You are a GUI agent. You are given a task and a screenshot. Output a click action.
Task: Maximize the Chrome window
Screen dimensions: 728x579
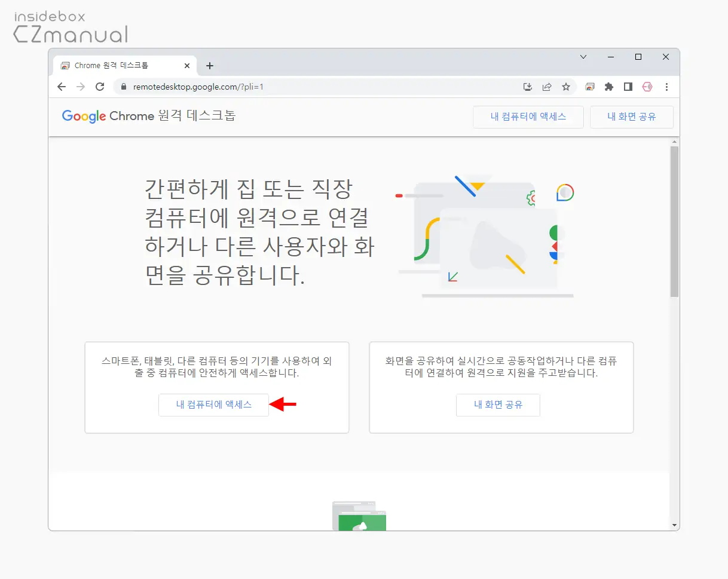(638, 57)
